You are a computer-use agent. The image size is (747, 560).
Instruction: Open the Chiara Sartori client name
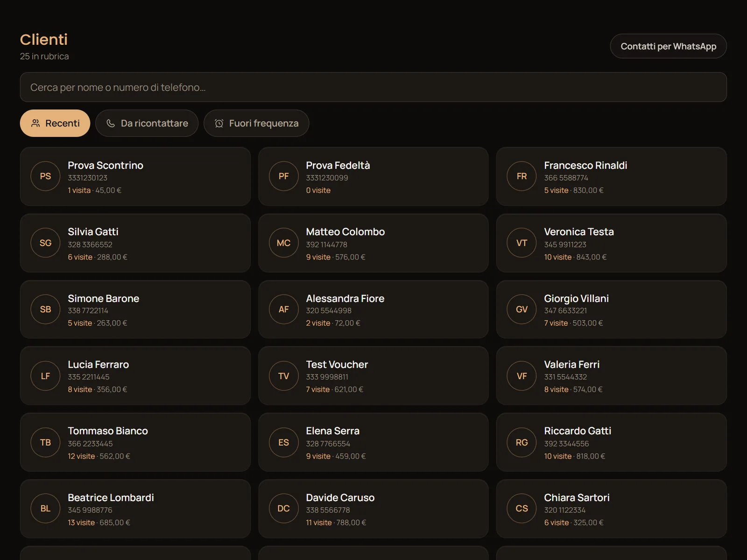coord(577,498)
